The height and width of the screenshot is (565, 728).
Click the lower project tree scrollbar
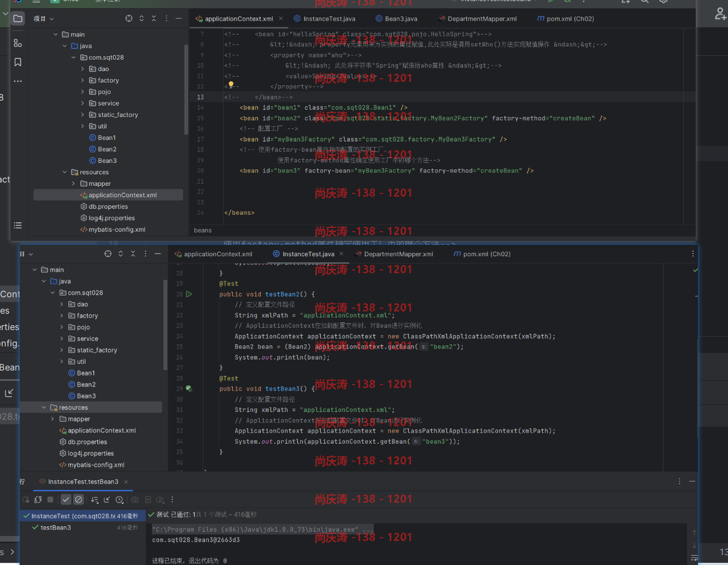[x=165, y=325]
